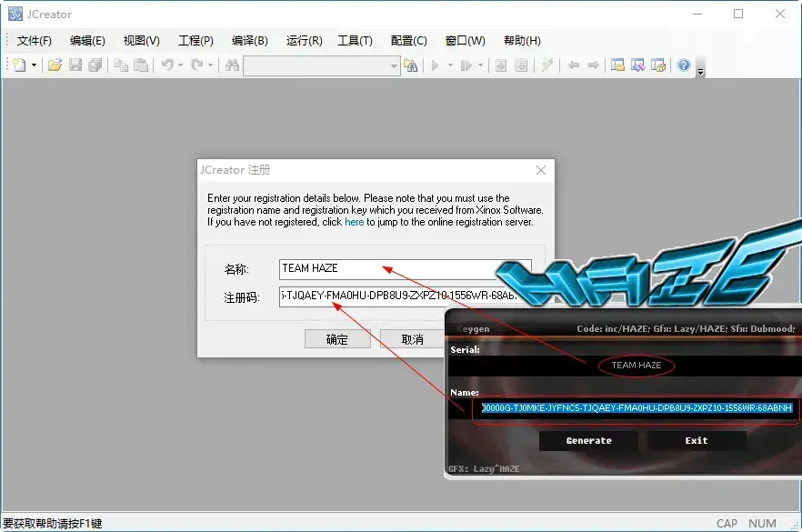The height and width of the screenshot is (532, 802).
Task: Open the 帮助(H) menu
Action: 522,41
